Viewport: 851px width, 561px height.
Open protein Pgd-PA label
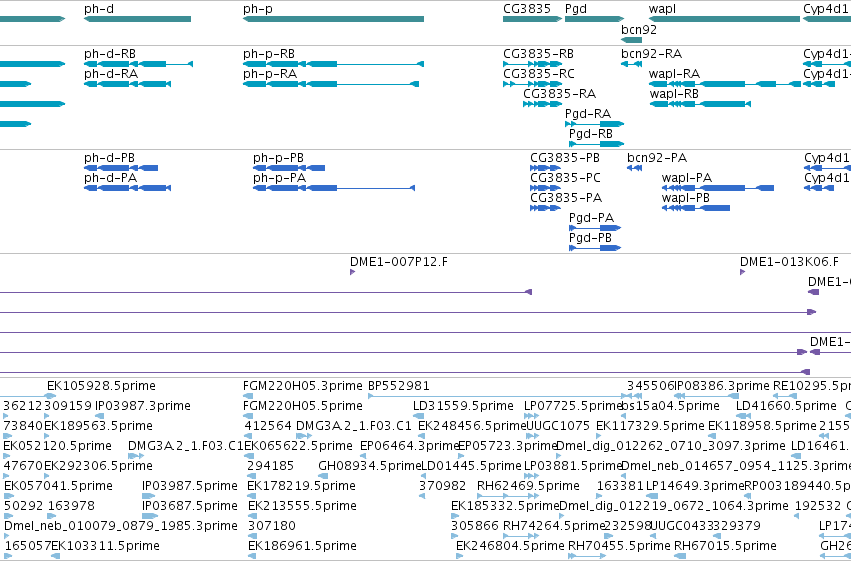pyautogui.click(x=591, y=218)
